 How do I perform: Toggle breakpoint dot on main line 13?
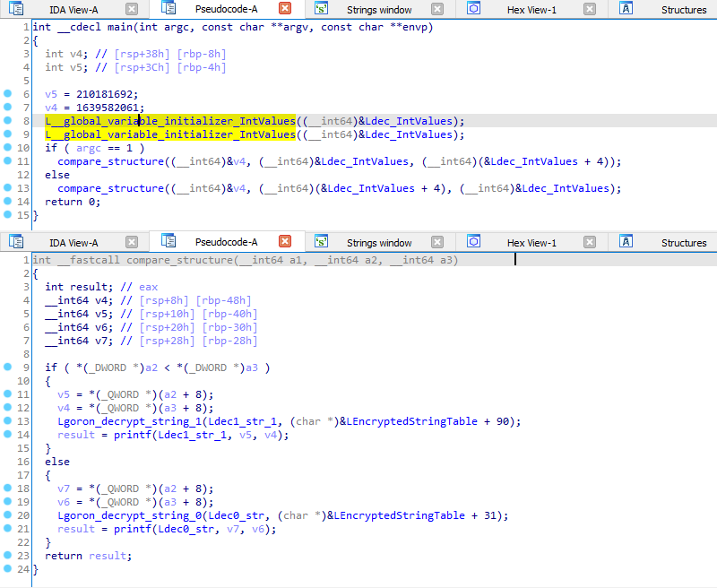pyautogui.click(x=7, y=187)
